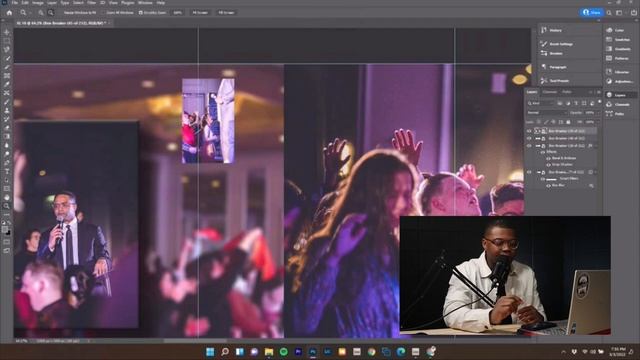Image resolution: width=640 pixels, height=360 pixels.
Task: Open the Window menu
Action: point(145,2)
